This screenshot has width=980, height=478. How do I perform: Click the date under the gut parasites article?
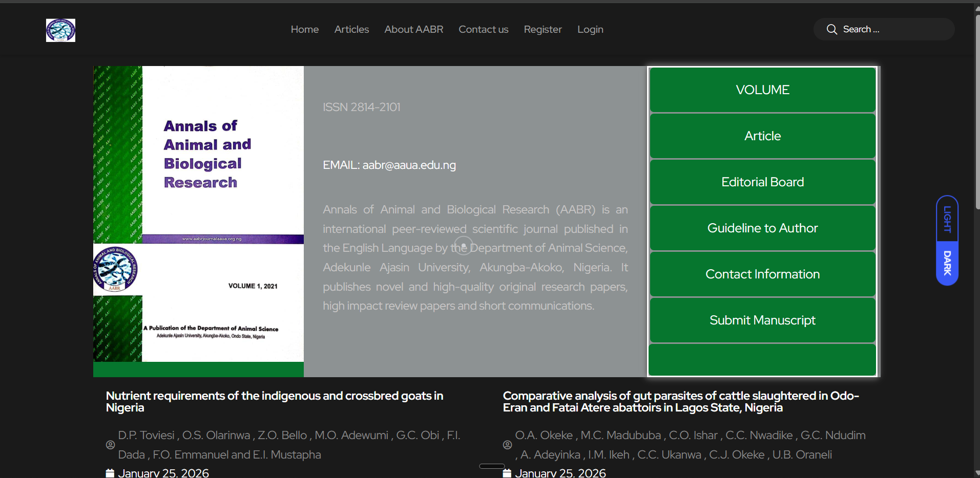[560, 473]
